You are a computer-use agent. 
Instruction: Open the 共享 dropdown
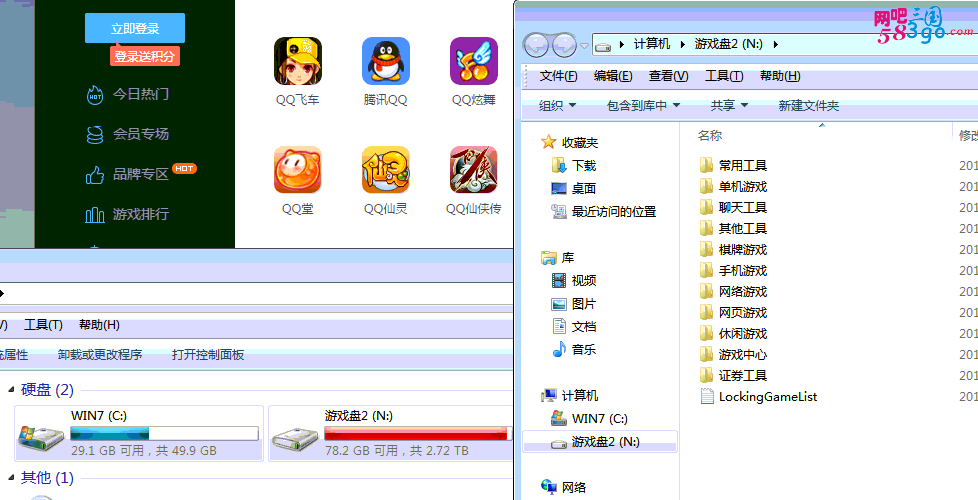tap(729, 106)
